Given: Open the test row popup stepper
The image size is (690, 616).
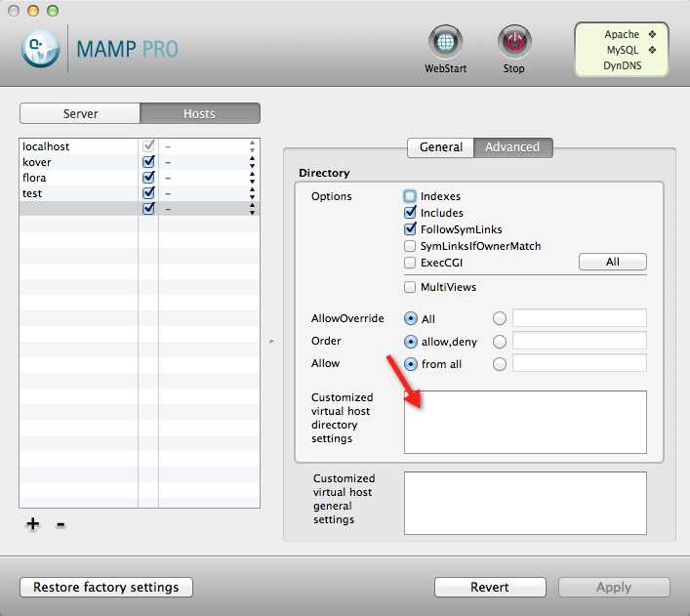Looking at the screenshot, I should coord(252,193).
